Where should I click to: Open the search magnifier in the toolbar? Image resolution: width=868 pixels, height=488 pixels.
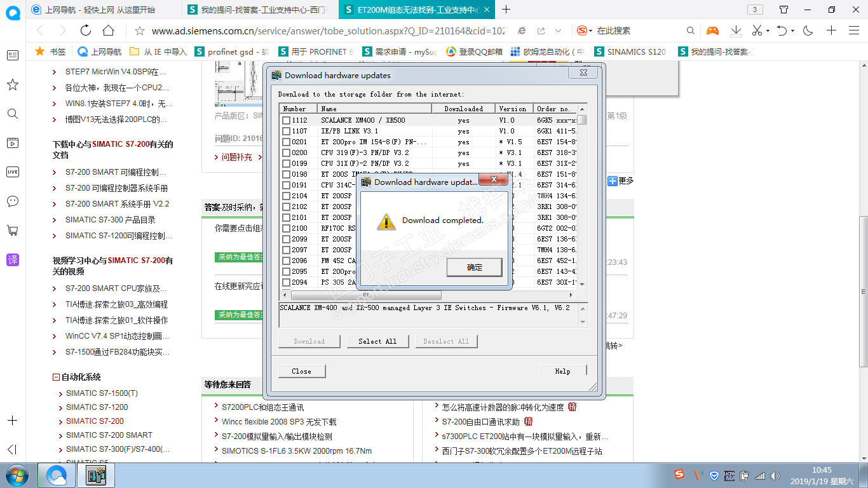[691, 30]
